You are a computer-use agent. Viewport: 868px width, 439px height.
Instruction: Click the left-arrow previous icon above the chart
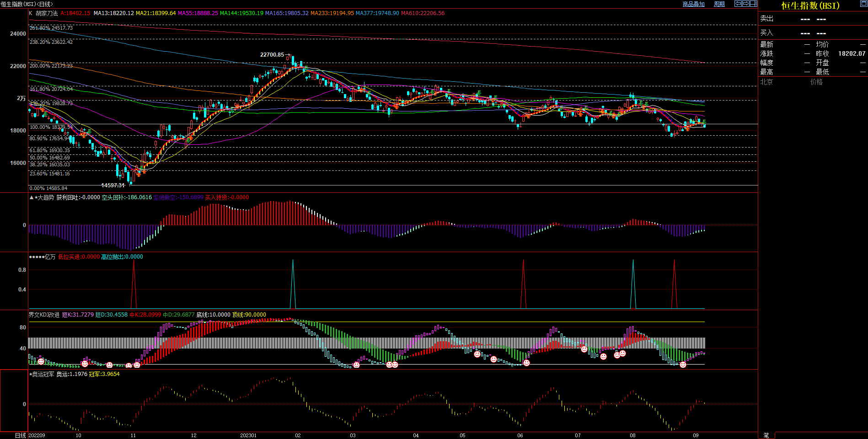[x=738, y=4]
